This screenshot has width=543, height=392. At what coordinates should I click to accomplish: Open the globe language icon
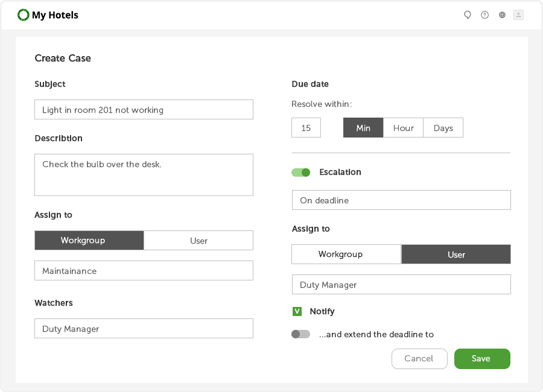tap(502, 15)
